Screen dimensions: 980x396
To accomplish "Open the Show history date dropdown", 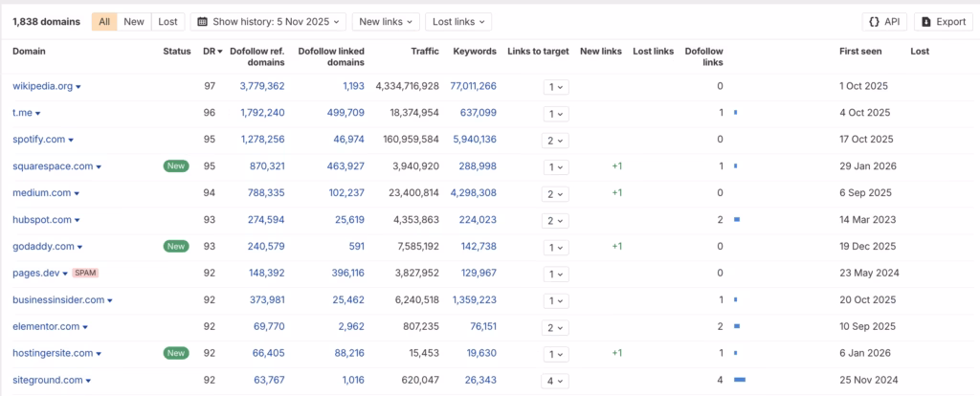I will [268, 22].
